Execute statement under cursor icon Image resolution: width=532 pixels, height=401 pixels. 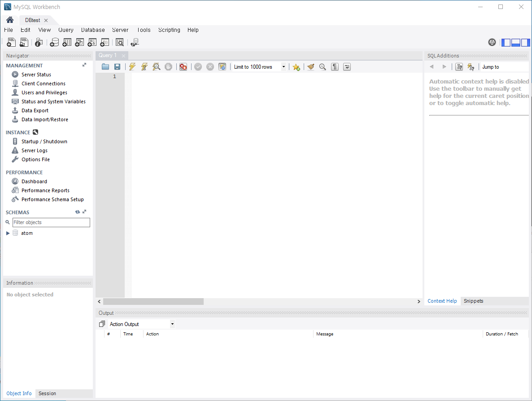pyautogui.click(x=144, y=67)
